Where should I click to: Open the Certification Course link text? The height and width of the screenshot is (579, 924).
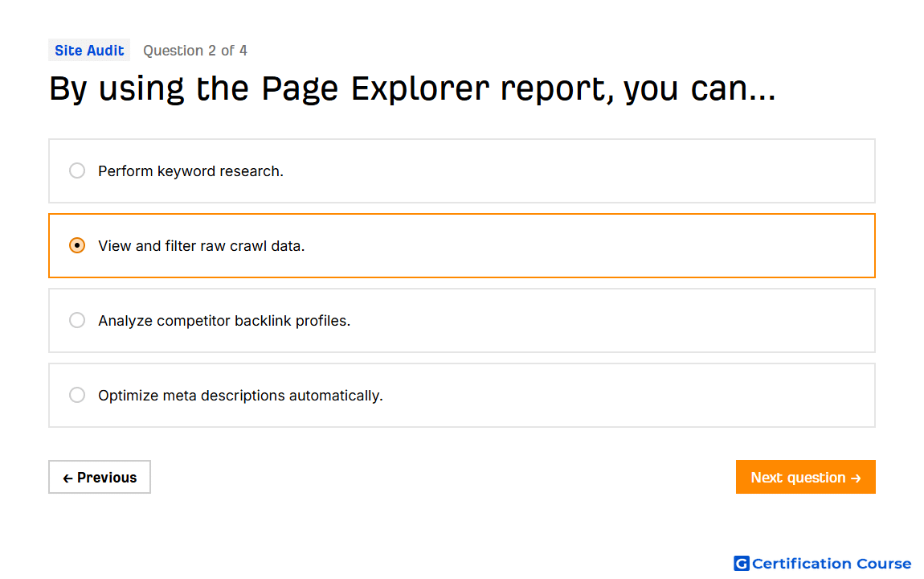(x=832, y=564)
